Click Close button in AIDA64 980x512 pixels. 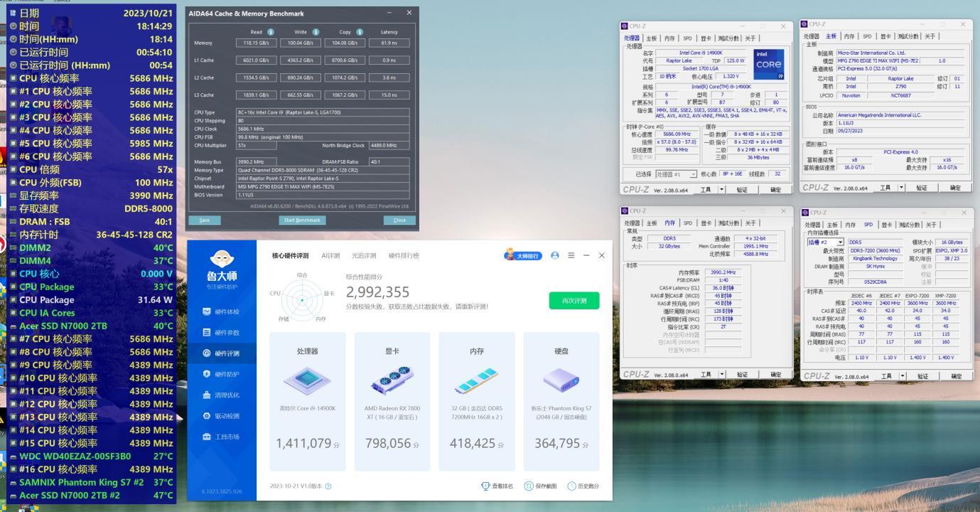point(399,220)
